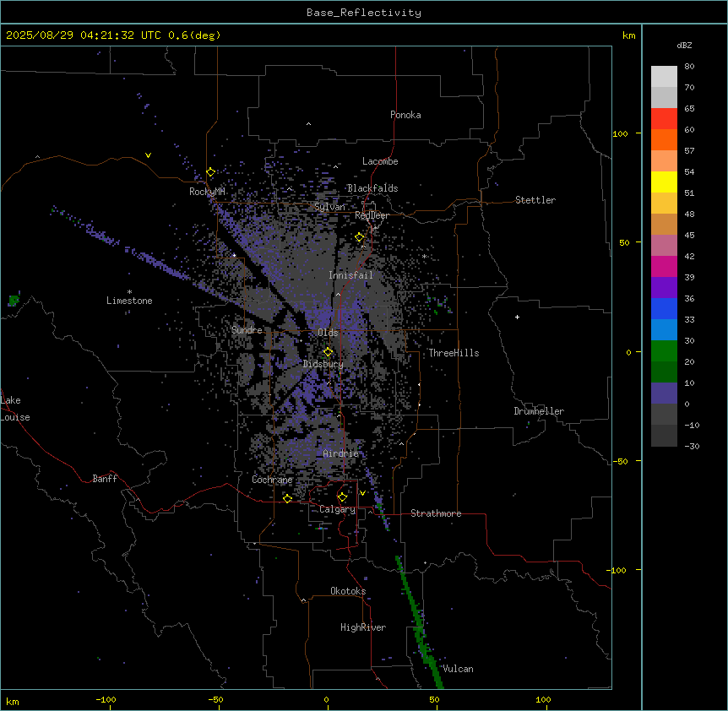Select the Sylvan label
The image size is (728, 711).
tap(329, 207)
